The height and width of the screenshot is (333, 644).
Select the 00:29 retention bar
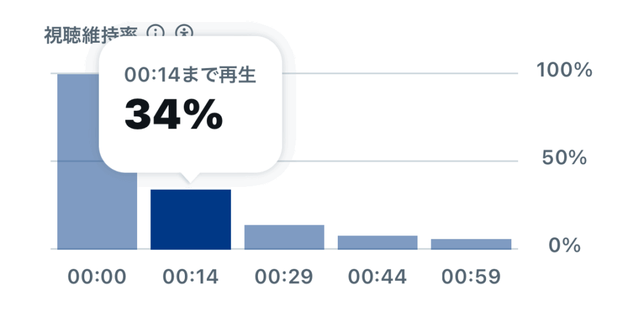point(284,237)
